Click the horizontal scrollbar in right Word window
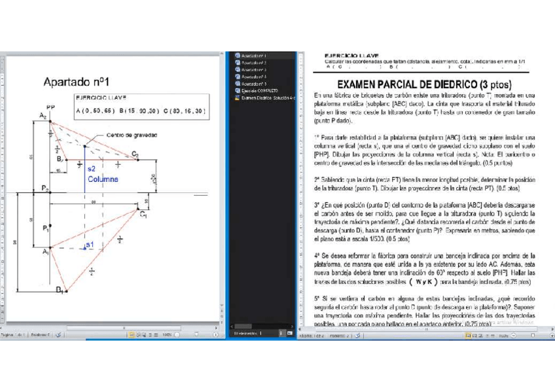Screen dimensions: 555x392 point(426,329)
